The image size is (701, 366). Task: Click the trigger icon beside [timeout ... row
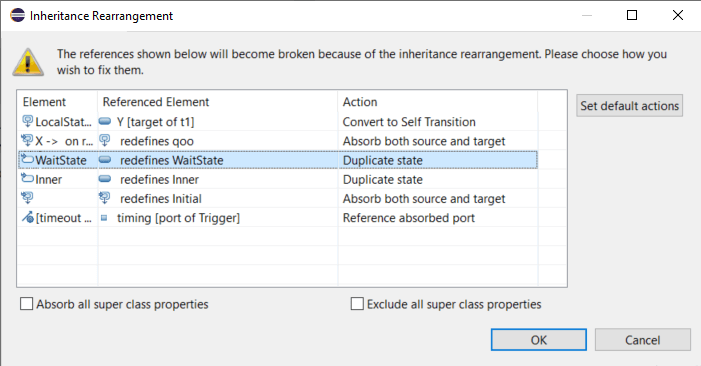point(28,217)
